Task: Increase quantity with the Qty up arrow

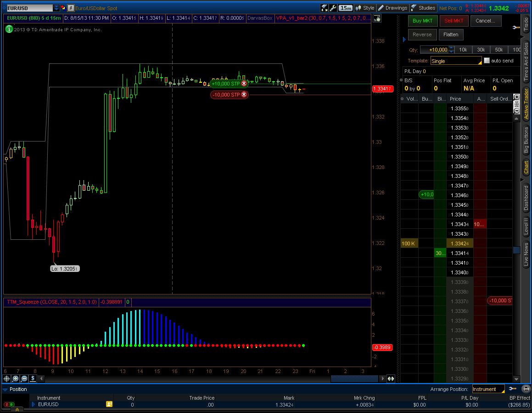Action: pyautogui.click(x=451, y=48)
